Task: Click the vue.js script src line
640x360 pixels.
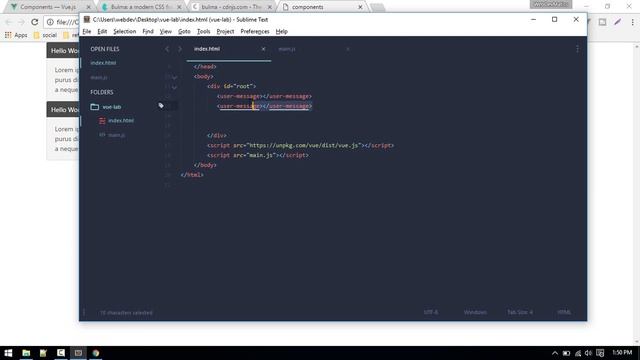Action: click(x=300, y=145)
